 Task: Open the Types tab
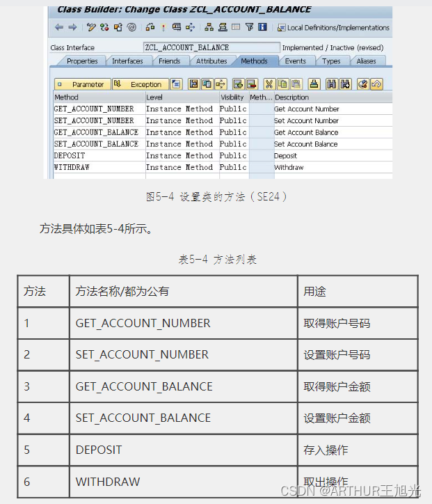(331, 61)
